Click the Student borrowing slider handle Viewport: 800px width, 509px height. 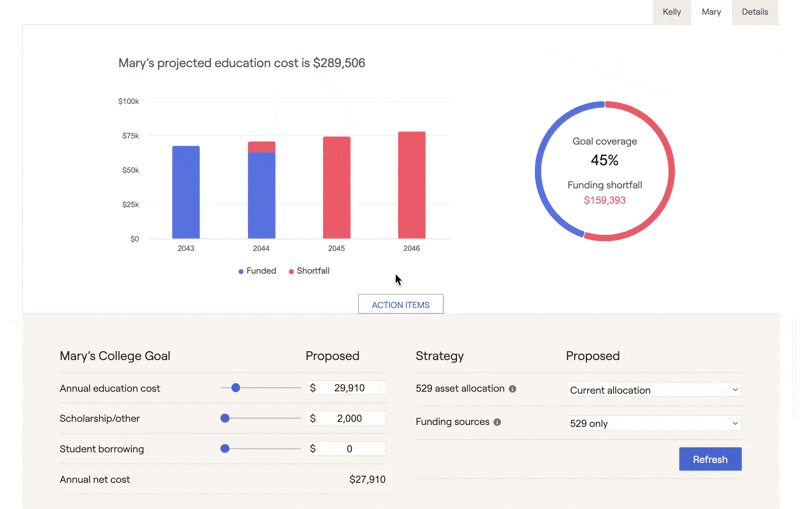tap(225, 449)
